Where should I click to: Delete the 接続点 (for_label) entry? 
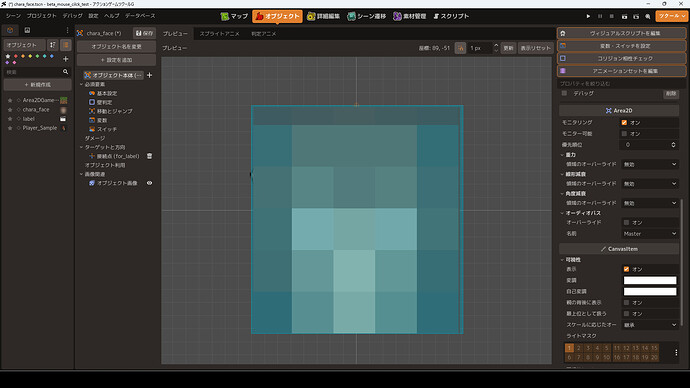[x=150, y=156]
